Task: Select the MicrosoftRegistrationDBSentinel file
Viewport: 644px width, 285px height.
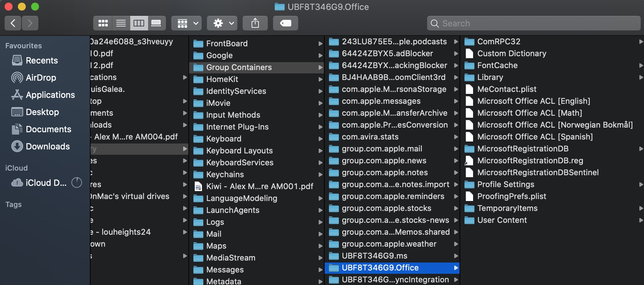Action: [552, 172]
